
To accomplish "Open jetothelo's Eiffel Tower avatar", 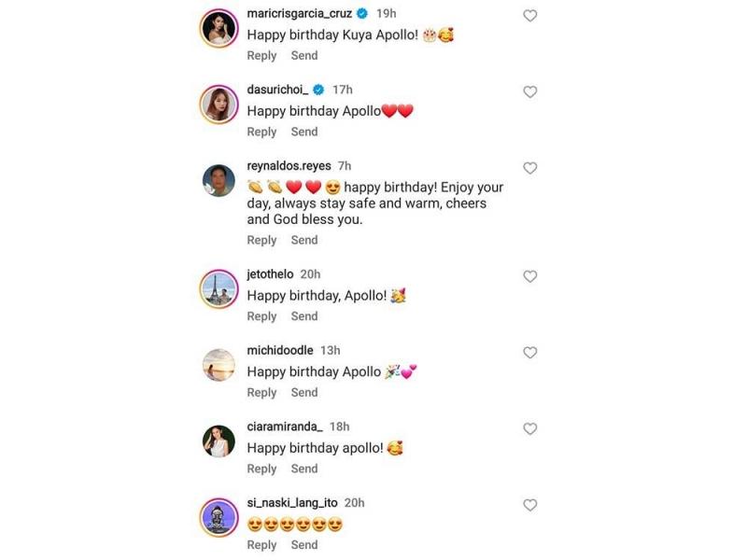I will 219,288.
